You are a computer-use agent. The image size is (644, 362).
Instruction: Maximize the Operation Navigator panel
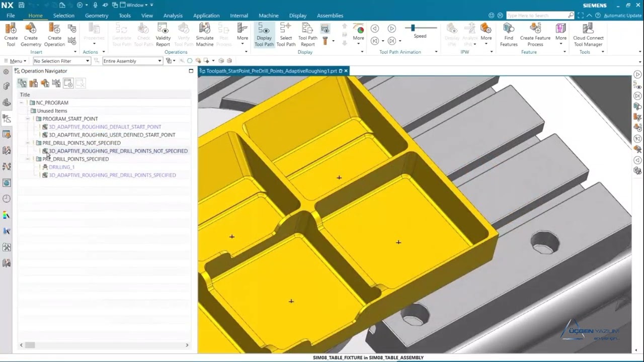click(191, 71)
